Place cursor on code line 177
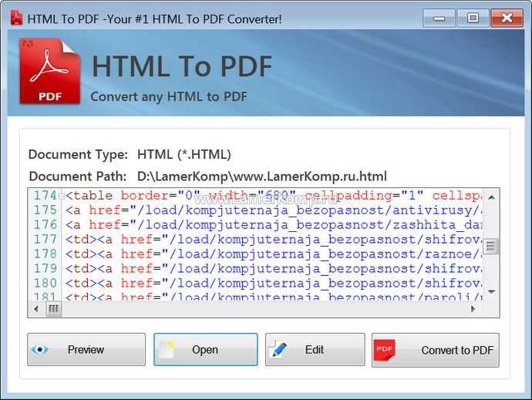The width and height of the screenshot is (532, 400). point(273,240)
